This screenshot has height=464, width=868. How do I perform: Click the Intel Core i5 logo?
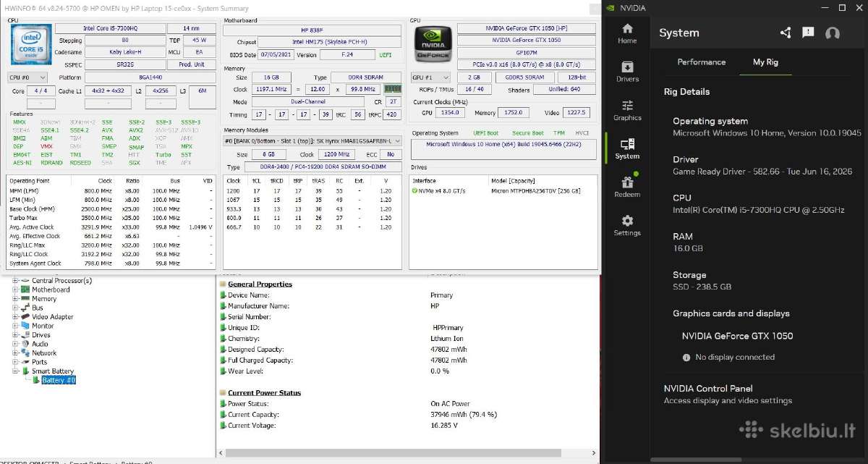point(32,44)
